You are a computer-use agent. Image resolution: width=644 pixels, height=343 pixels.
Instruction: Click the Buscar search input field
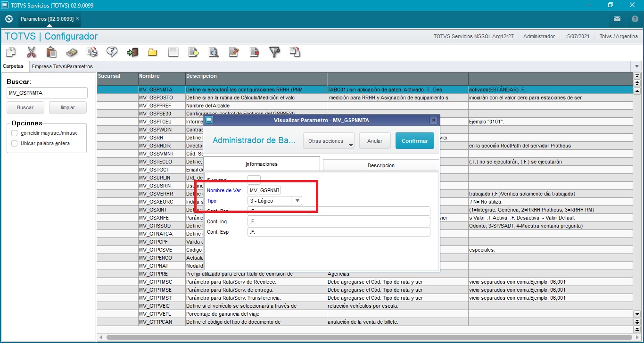pyautogui.click(x=47, y=93)
